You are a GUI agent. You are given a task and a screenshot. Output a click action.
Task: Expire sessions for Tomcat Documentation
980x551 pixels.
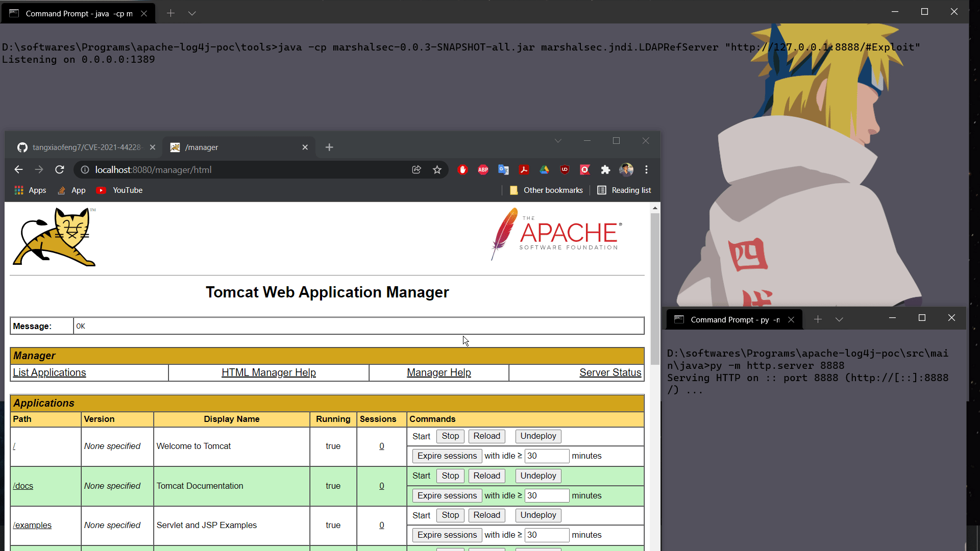447,496
